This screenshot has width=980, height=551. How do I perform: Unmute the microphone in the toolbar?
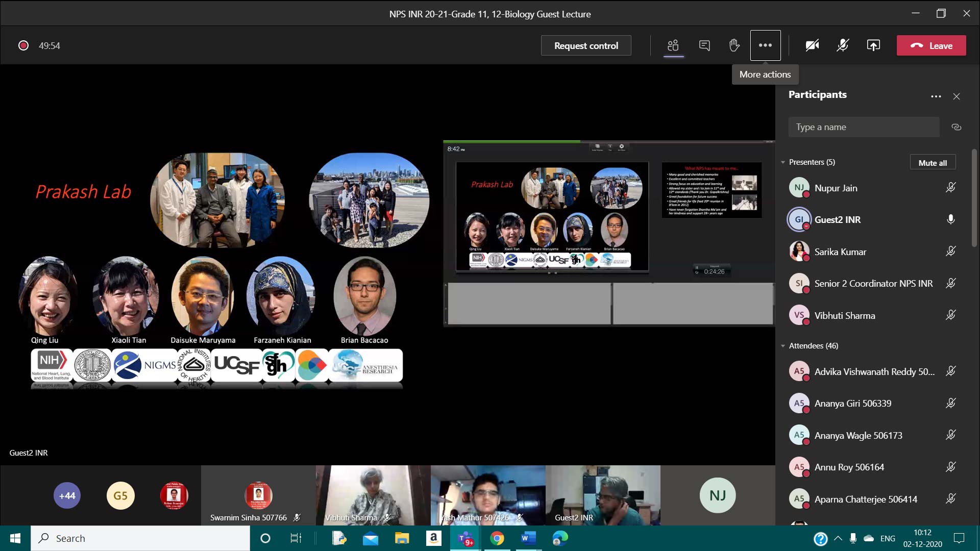coord(843,45)
